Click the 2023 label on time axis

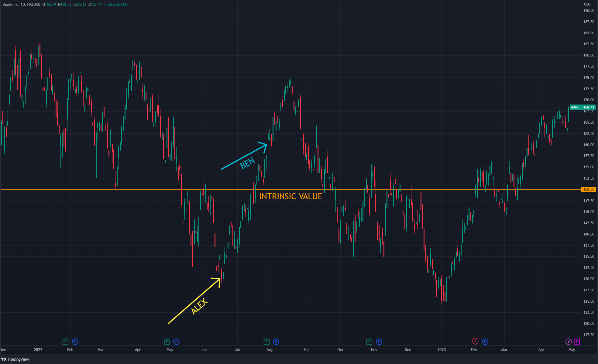click(x=442, y=350)
